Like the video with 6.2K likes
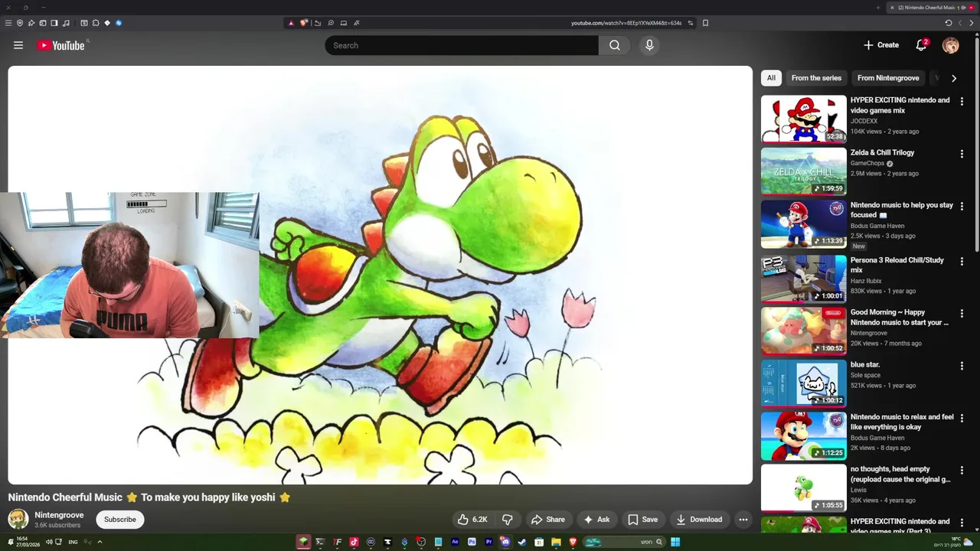980x551 pixels. 472,520
